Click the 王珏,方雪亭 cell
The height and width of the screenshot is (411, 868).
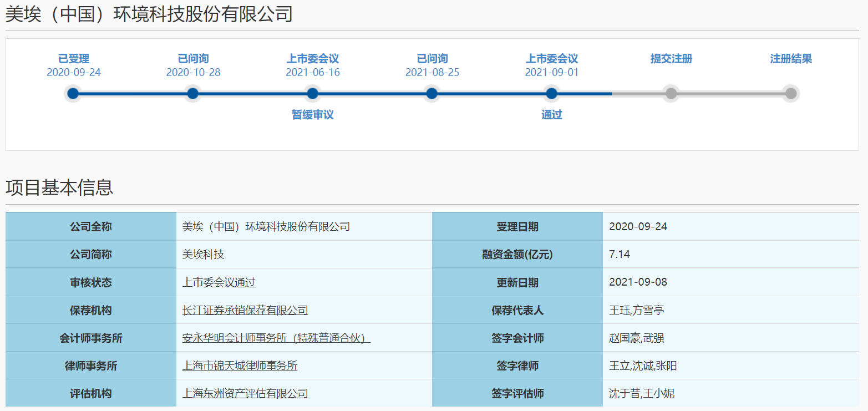[x=731, y=310]
